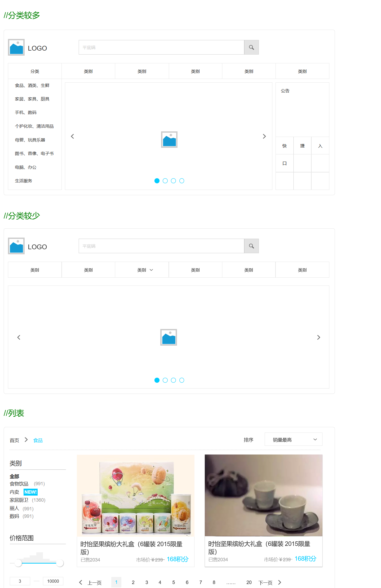This screenshot has width=381, height=588.
Task: Click the 食品 breadcrumb link
Action: coord(38,440)
